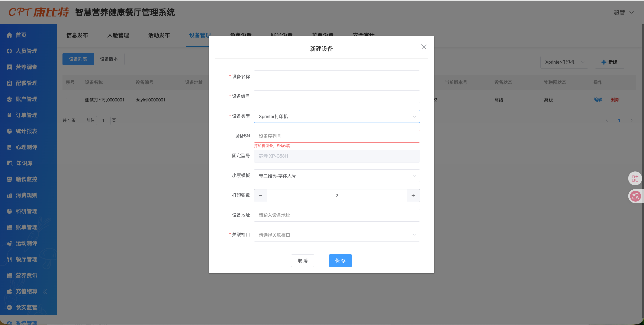
Task: Focus the 设备编号 input field
Action: pyautogui.click(x=337, y=97)
